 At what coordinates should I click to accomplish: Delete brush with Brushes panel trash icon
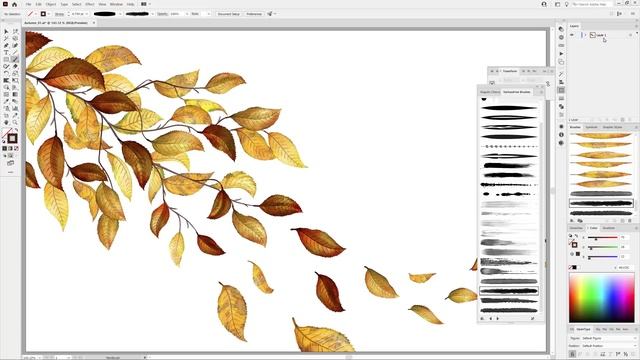tap(630, 220)
